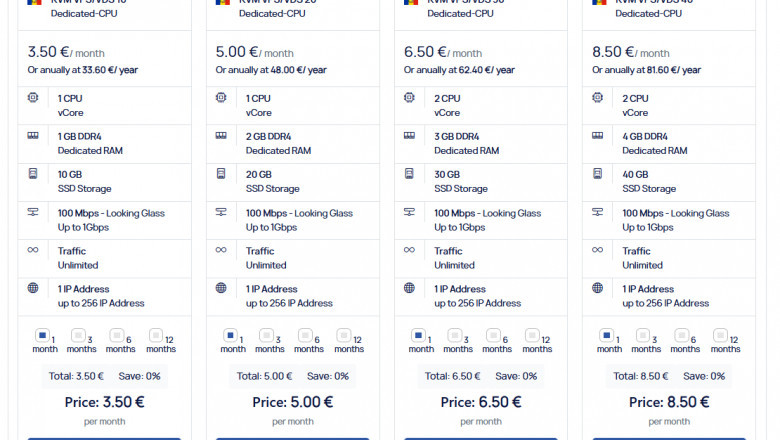Click the SSD storage icon beside 30 GB
Screen dimensions: 780x440
(x=409, y=174)
